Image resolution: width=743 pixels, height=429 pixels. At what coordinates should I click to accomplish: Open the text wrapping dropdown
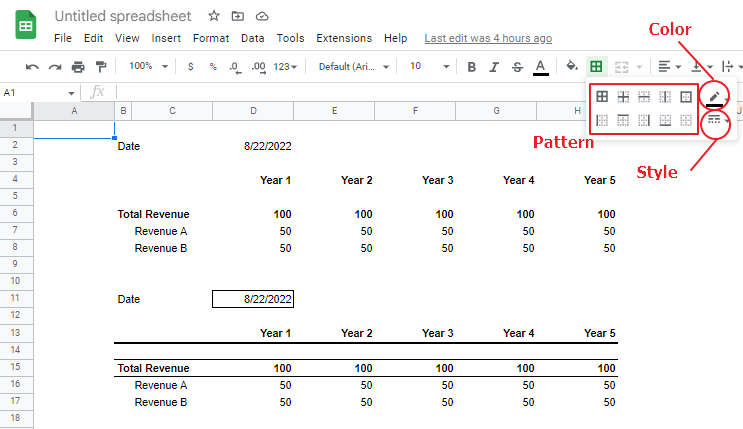pos(731,66)
